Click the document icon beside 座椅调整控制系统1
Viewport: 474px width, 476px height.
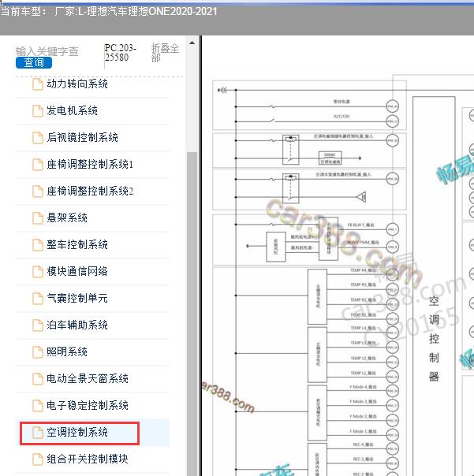tap(38, 164)
